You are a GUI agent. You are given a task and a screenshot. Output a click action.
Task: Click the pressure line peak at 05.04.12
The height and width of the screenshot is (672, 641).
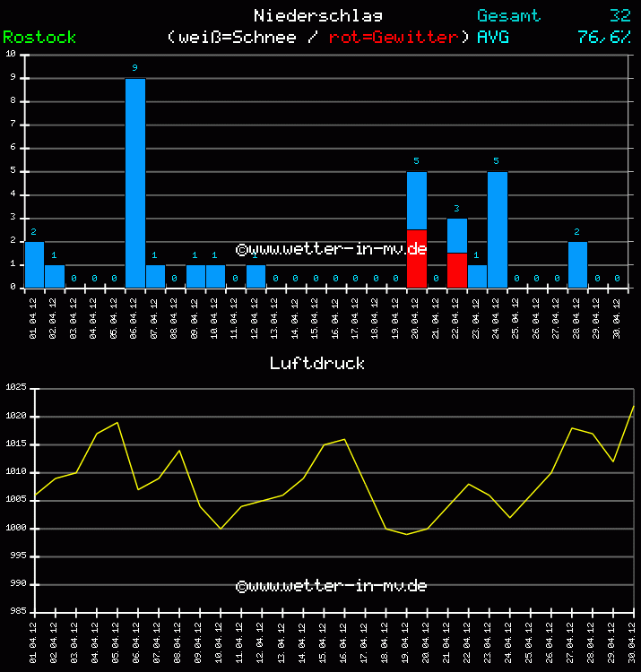[117, 422]
